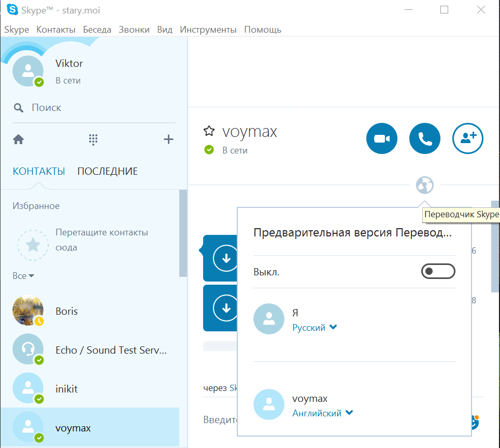This screenshot has width=500, height=448.
Task: Click 'Предварительная версия Перевод...' heading
Action: coord(352,233)
